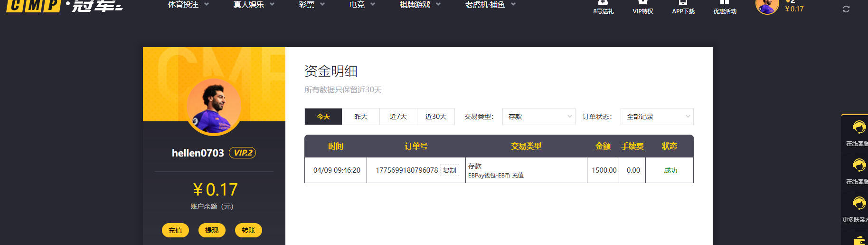This screenshot has width=868, height=245.
Task: Click the APP下载 phone icon
Action: pos(683,3)
